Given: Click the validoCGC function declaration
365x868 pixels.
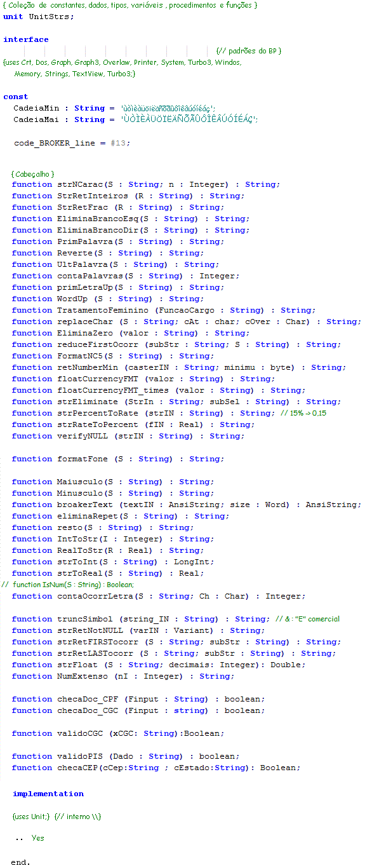Looking at the screenshot, I should 118,733.
